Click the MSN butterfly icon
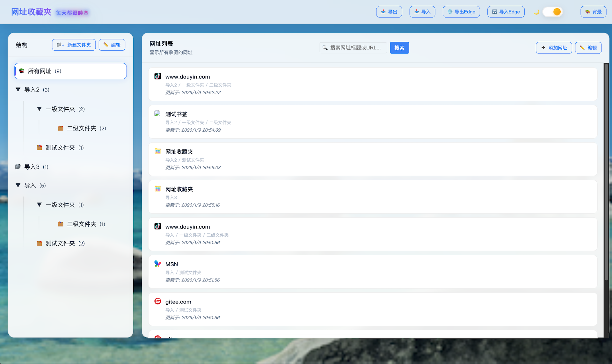Viewport: 612px width, 364px height. (157, 264)
